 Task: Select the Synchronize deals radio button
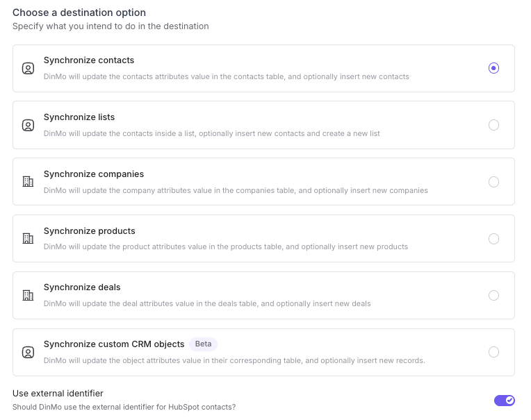[x=493, y=295]
